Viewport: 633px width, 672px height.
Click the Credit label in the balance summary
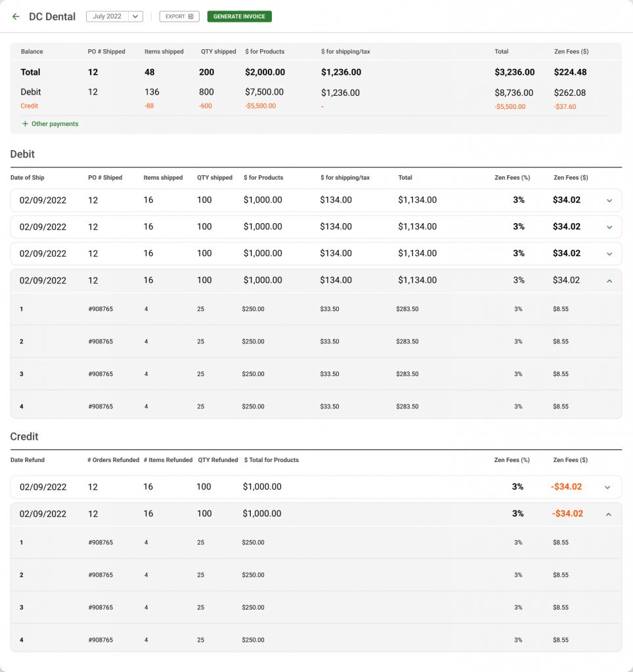[x=30, y=106]
